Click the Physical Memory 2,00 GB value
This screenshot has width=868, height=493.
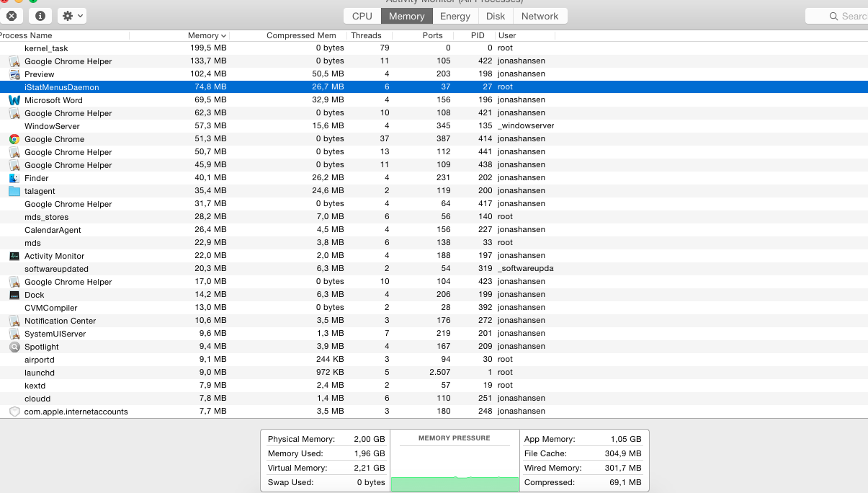(x=369, y=439)
